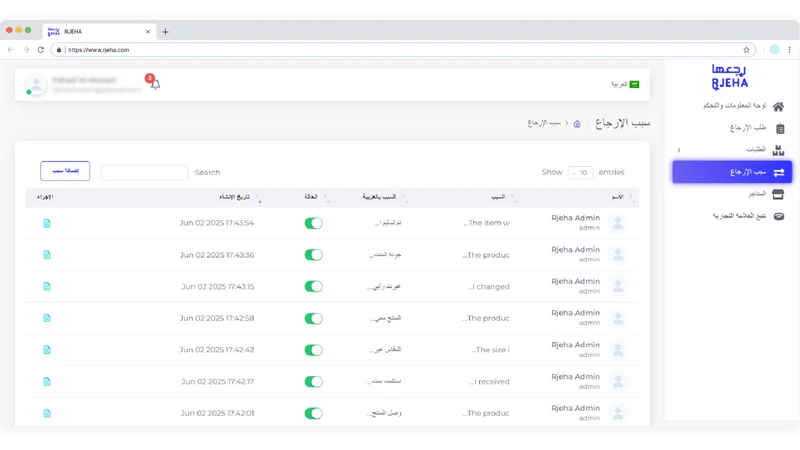The image size is (800, 450).
Task: Open the dashboard menu item in sidebar
Action: 734,106
